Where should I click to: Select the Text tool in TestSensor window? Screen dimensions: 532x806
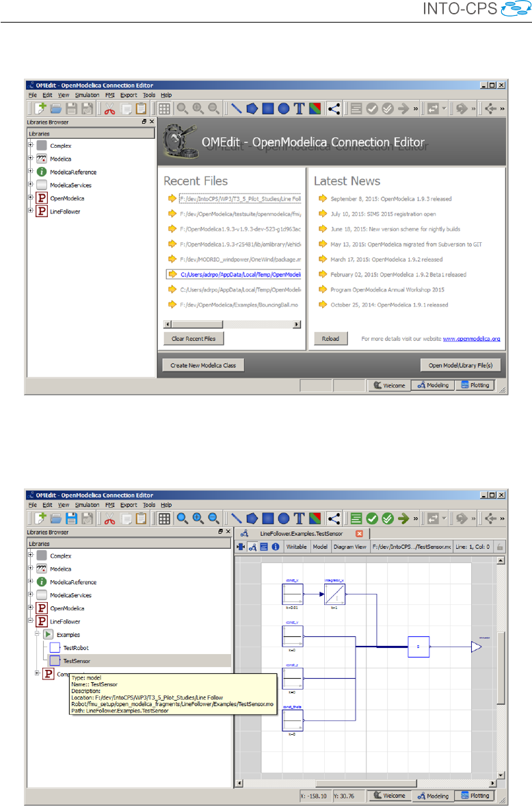pyautogui.click(x=300, y=519)
